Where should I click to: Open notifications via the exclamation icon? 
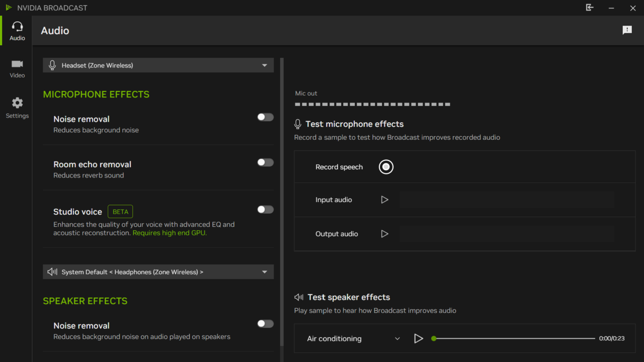[x=627, y=30]
